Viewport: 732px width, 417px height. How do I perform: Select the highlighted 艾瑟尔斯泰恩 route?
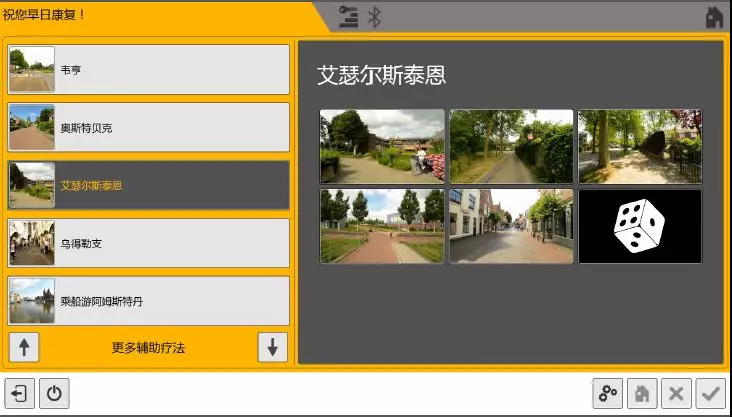[148, 185]
